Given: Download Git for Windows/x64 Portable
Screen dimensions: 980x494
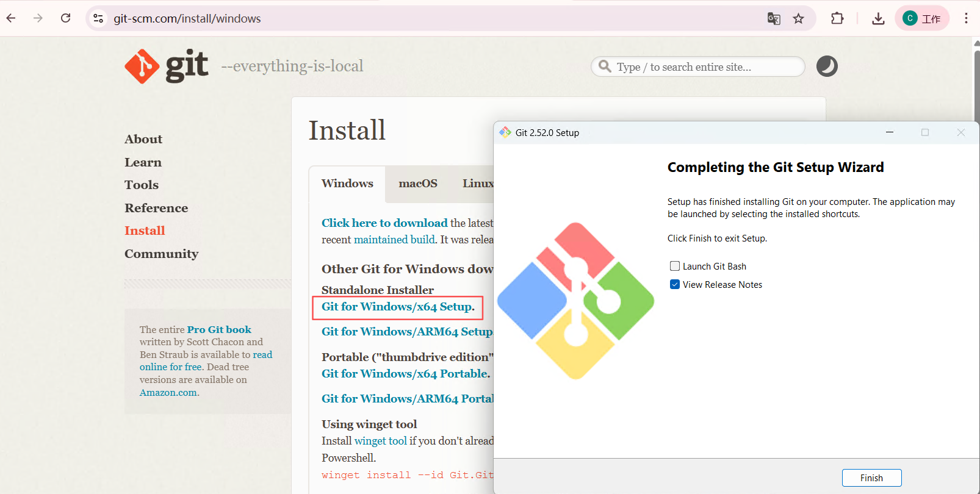Looking at the screenshot, I should click(x=406, y=374).
